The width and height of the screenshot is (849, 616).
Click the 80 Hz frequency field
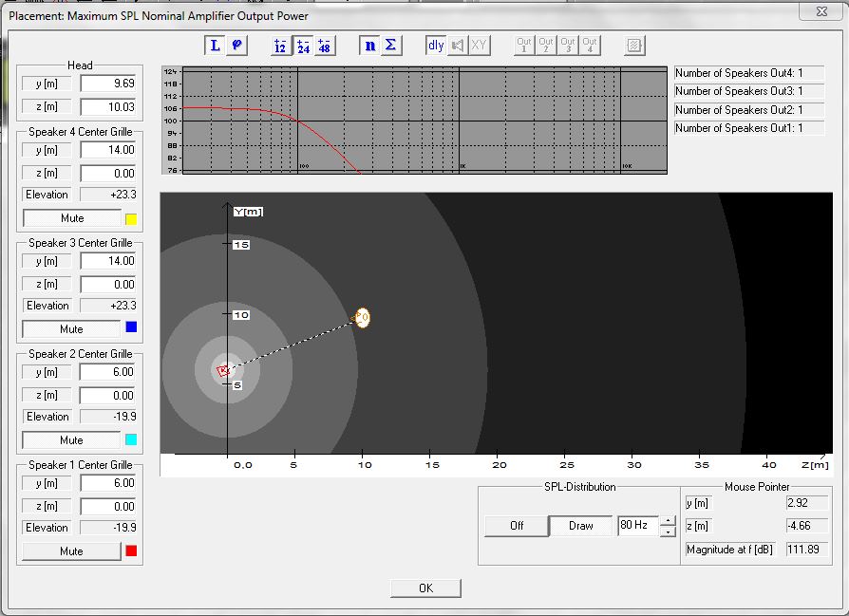pyautogui.click(x=638, y=525)
